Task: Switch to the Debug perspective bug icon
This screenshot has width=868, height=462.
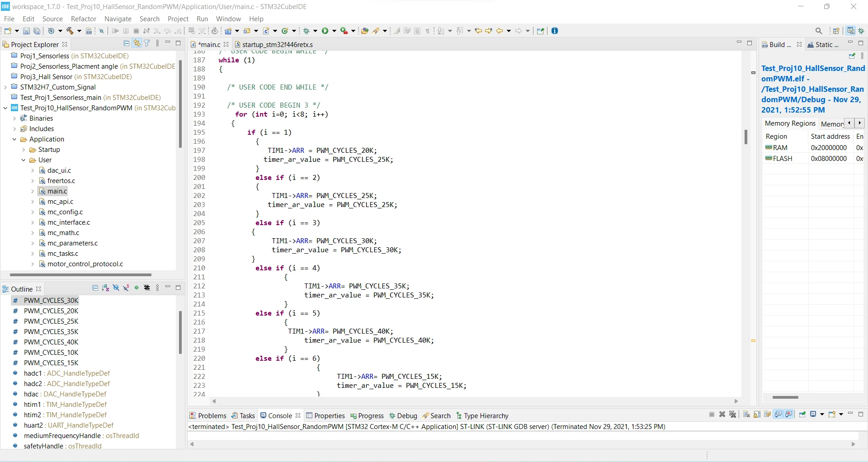Action: (861, 31)
